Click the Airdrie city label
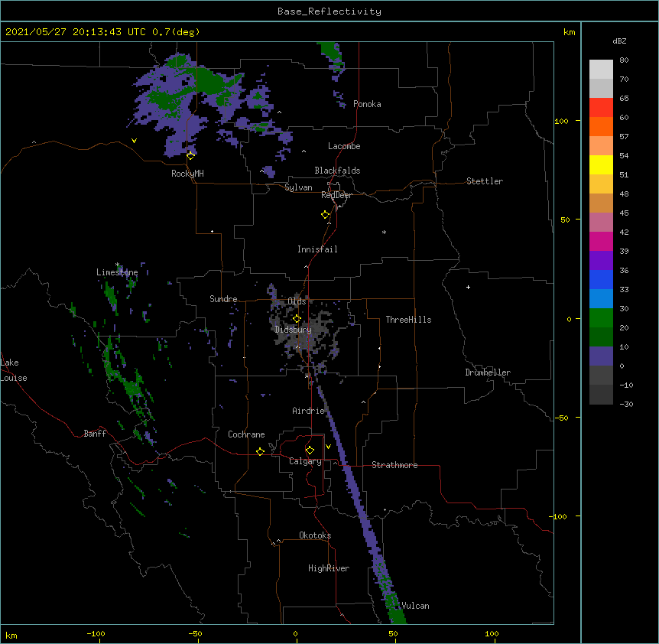This screenshot has width=659, height=644. pyautogui.click(x=309, y=411)
